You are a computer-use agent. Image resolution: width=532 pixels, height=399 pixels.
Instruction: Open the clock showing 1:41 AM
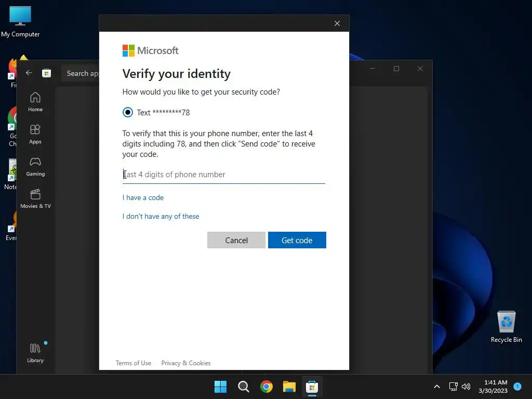click(493, 387)
